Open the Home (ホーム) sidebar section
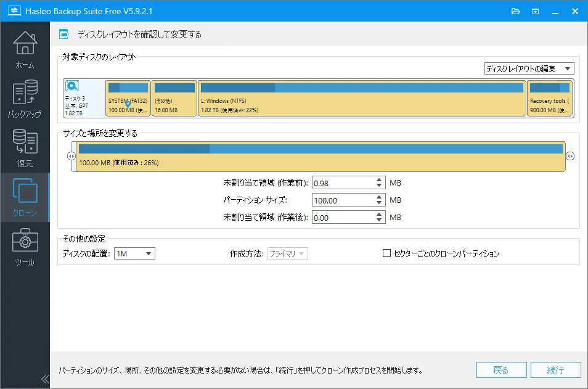The image size is (588, 389). coord(25,49)
